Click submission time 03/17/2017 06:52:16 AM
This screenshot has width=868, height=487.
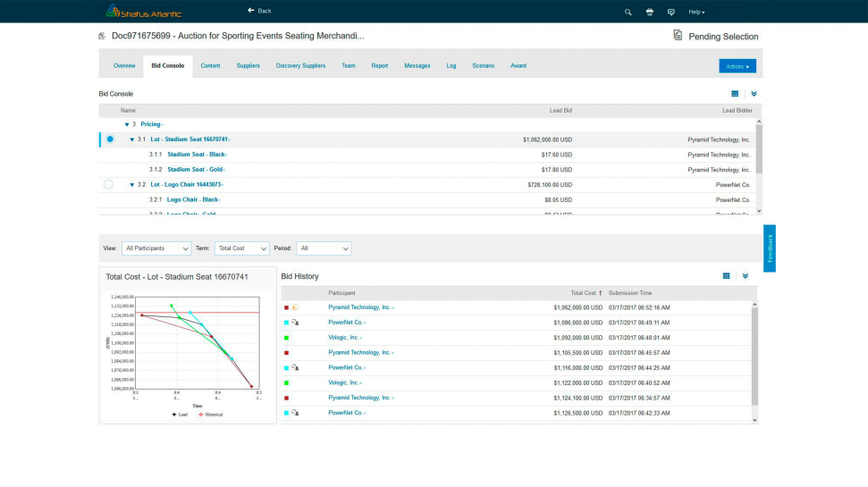[x=639, y=307]
